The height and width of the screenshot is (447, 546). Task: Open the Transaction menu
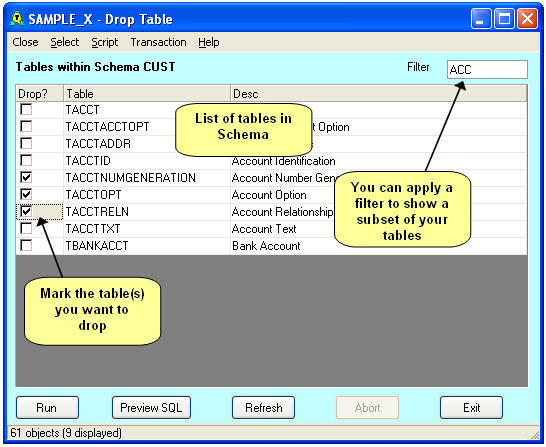click(158, 42)
